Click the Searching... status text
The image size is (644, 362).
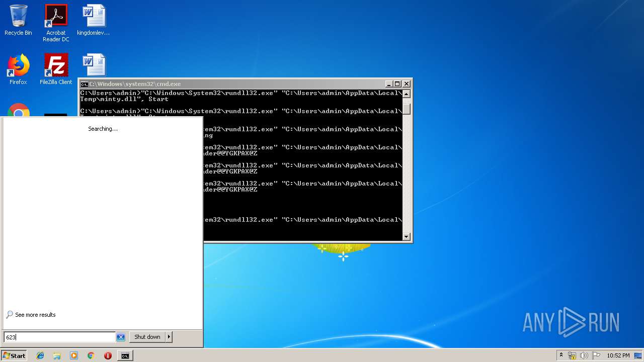click(x=103, y=129)
